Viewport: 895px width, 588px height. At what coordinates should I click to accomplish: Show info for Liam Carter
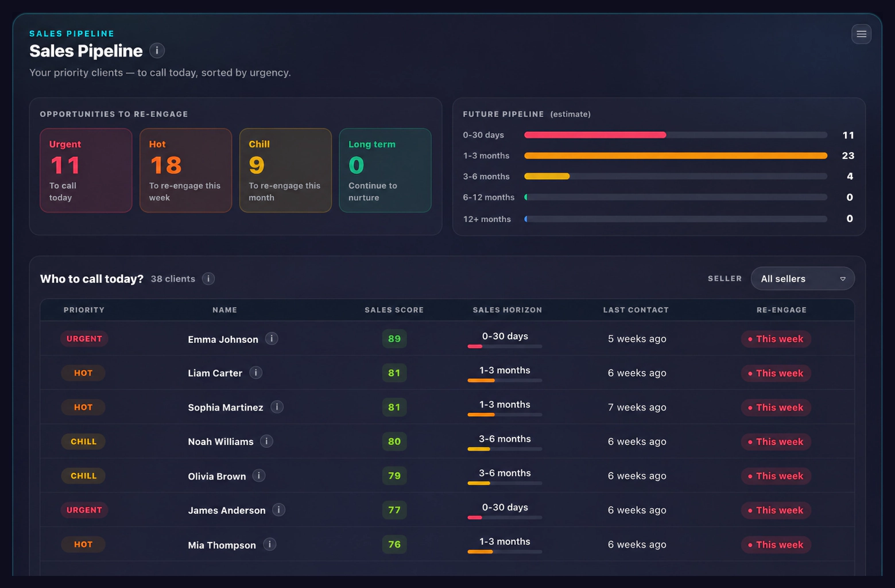tap(256, 373)
